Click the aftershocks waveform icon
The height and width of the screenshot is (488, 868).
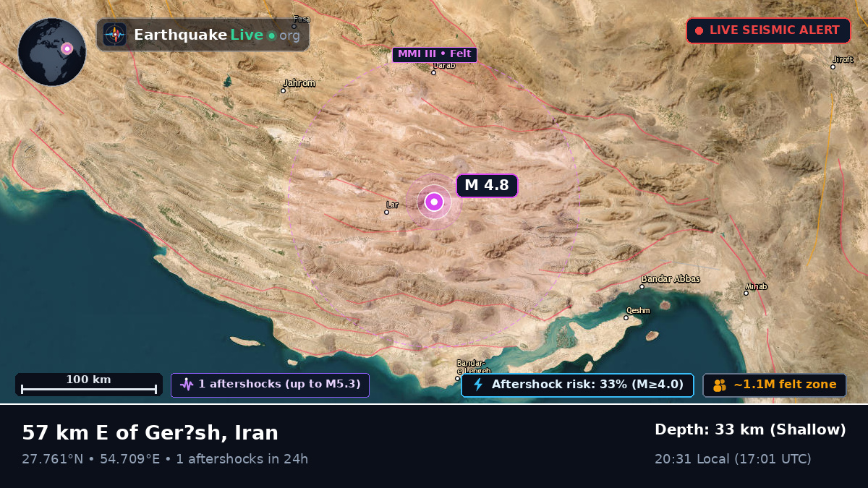pyautogui.click(x=187, y=385)
